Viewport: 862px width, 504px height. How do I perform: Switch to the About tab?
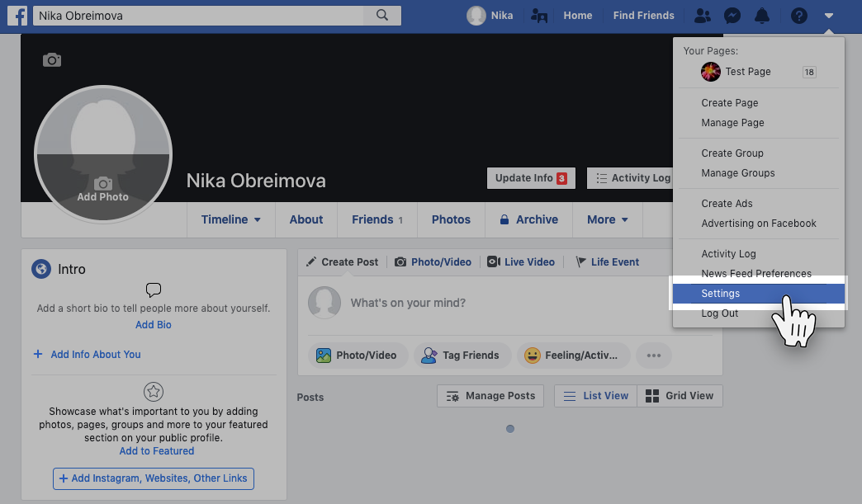pyautogui.click(x=306, y=219)
